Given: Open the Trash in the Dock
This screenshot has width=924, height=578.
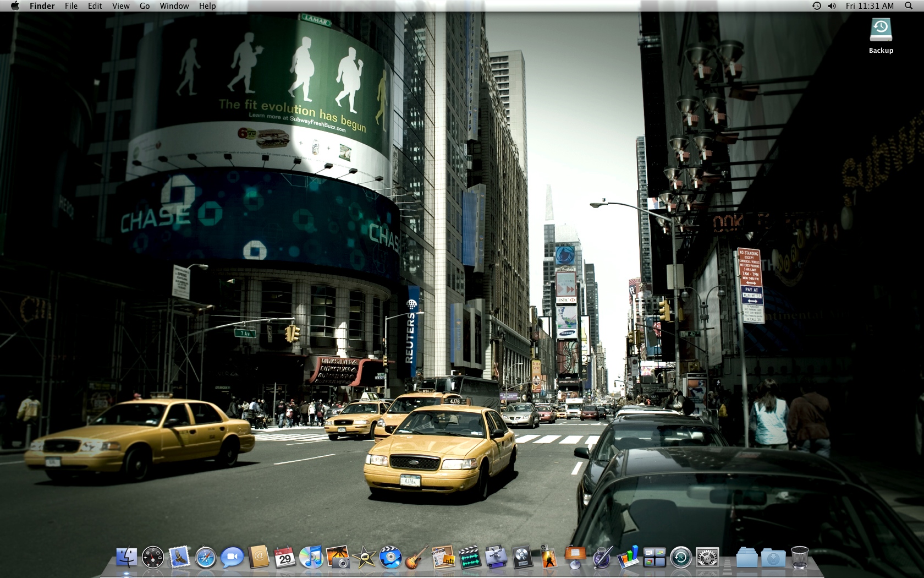Looking at the screenshot, I should coord(800,558).
